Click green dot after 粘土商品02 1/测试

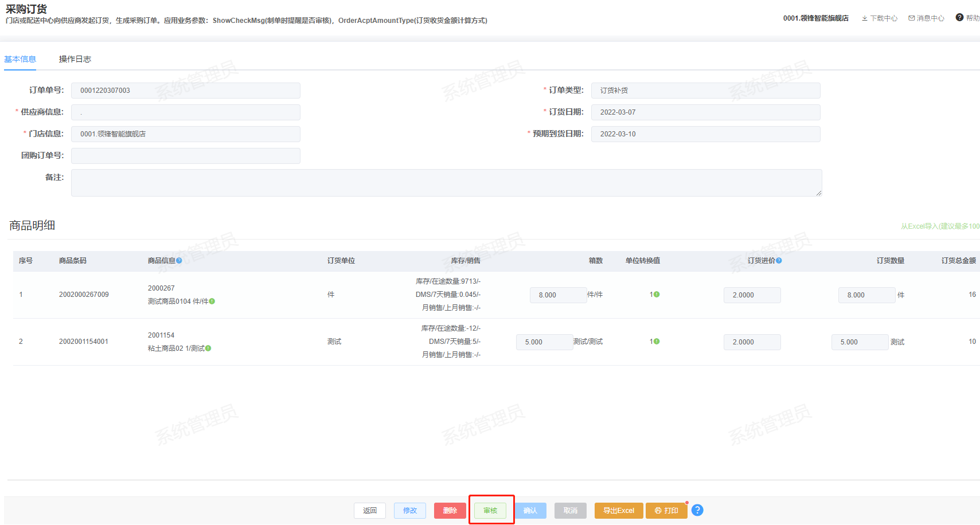(x=208, y=348)
